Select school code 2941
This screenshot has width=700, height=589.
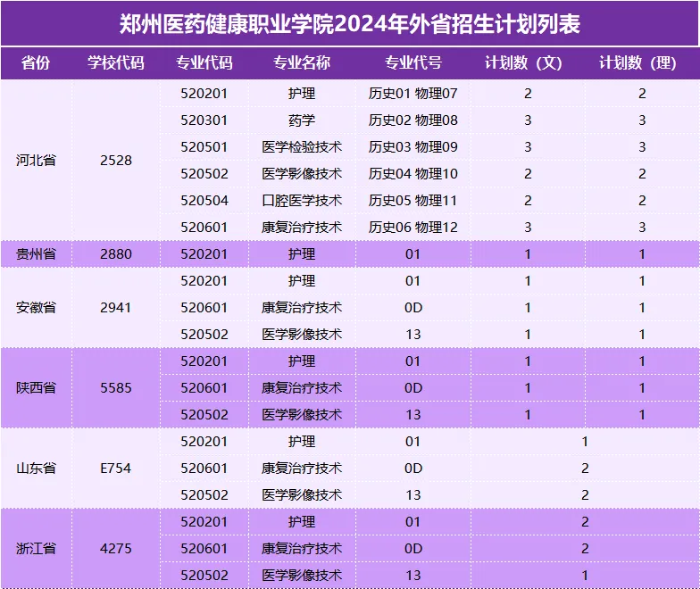(116, 307)
